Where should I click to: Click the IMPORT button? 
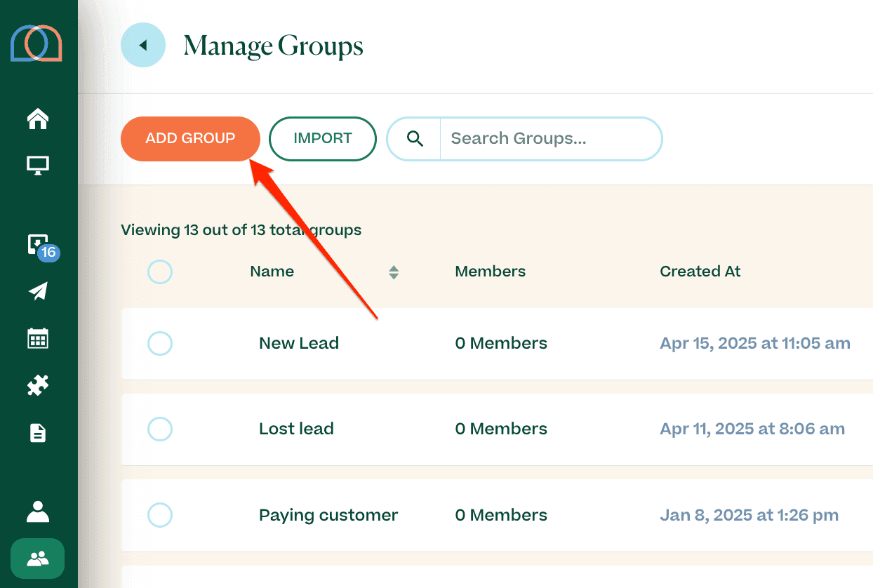pyautogui.click(x=323, y=139)
